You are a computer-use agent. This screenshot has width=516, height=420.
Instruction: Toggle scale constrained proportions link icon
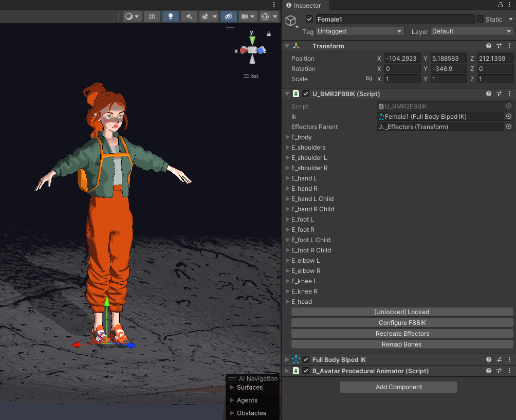pyautogui.click(x=368, y=79)
